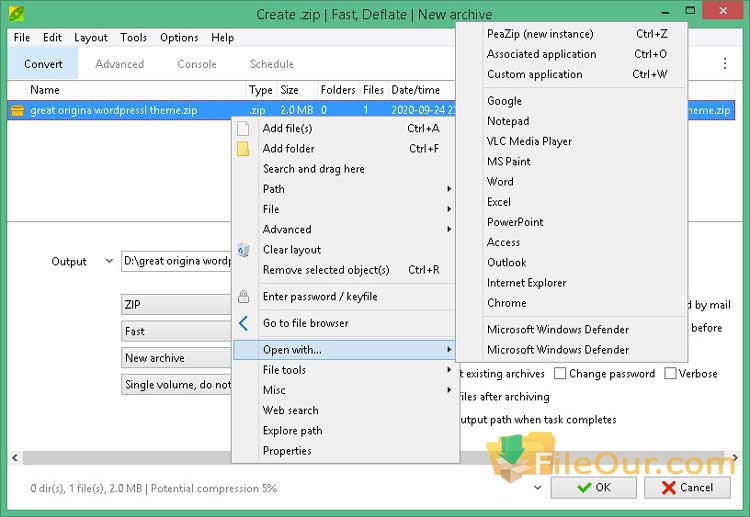Click the Cancel button
The width and height of the screenshot is (750, 517).
click(x=687, y=487)
